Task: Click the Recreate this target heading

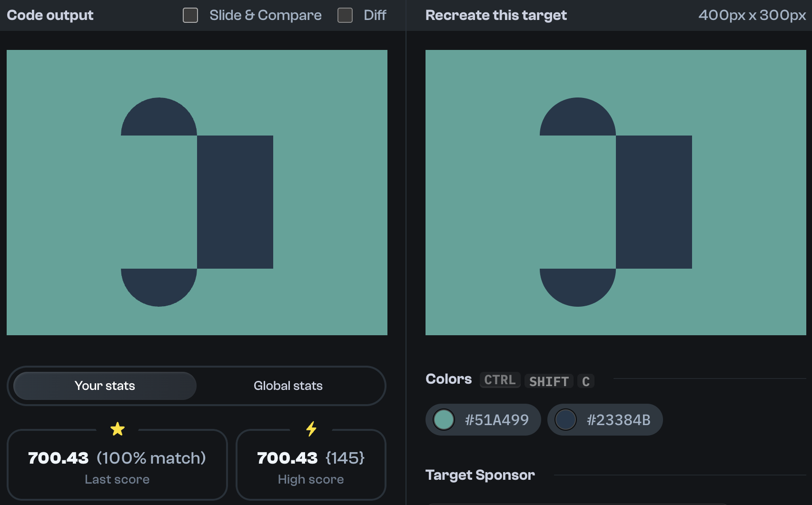Action: [x=496, y=15]
